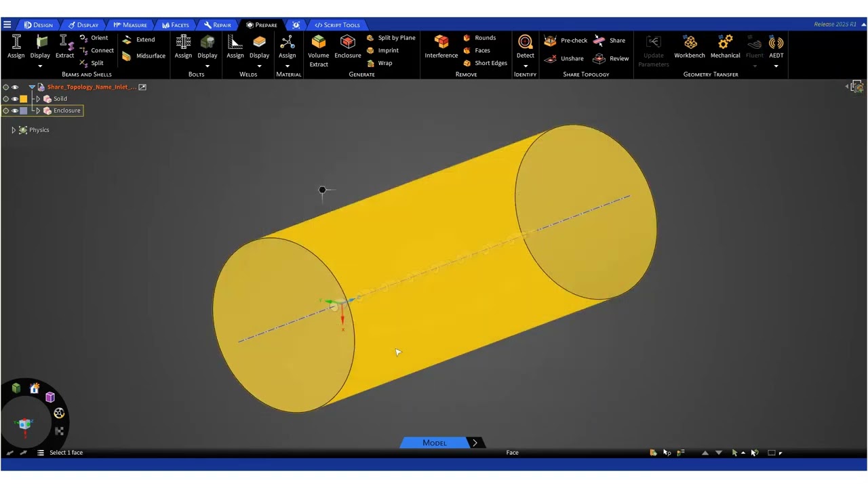Click the Enclosure tool in Generate
This screenshot has height=488, width=868.
[348, 47]
